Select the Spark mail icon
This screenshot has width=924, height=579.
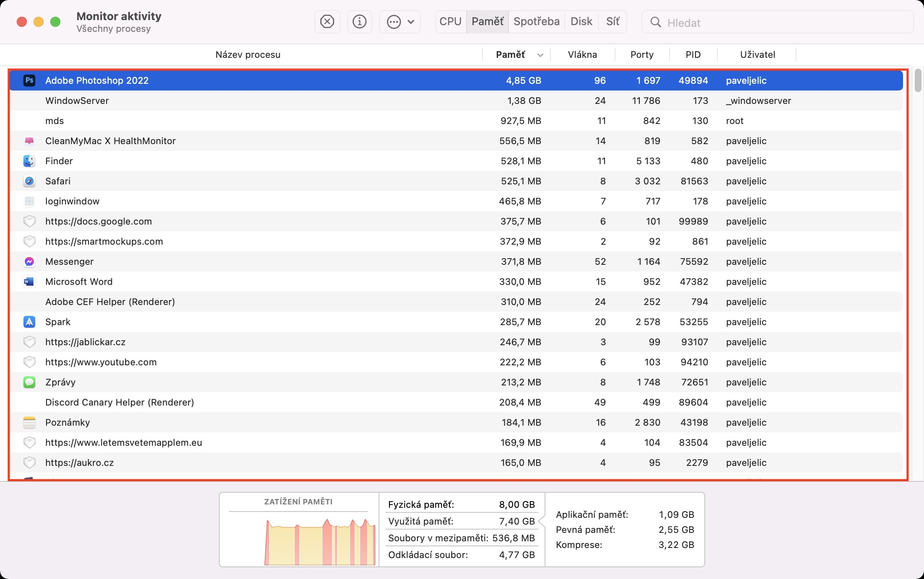(29, 322)
